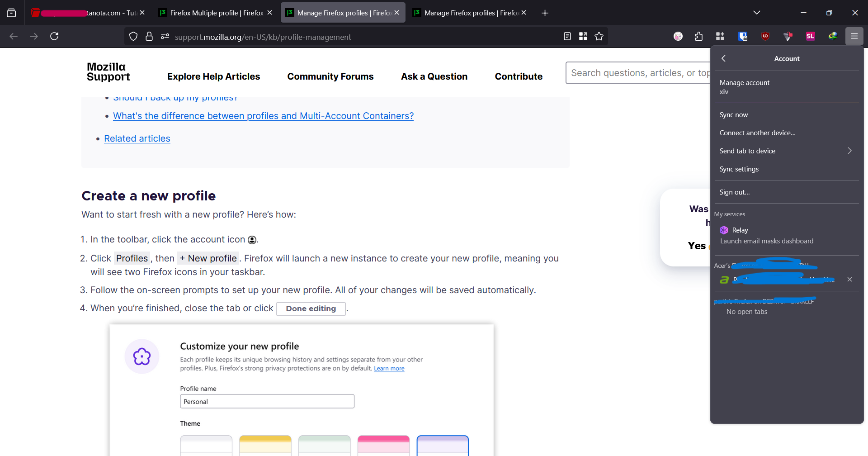Open tracking protection shield in the address bar
Screen dimensions: 868x456
(x=133, y=36)
